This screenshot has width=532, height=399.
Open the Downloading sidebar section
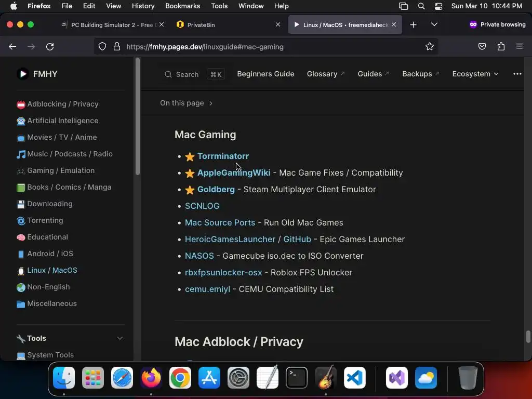point(45,204)
